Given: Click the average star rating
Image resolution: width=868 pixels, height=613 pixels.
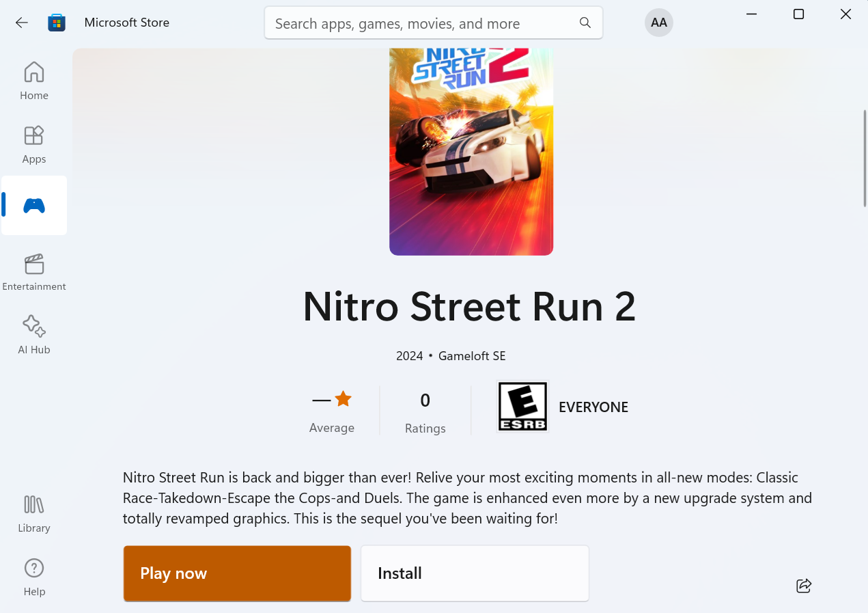Looking at the screenshot, I should click(x=332, y=400).
